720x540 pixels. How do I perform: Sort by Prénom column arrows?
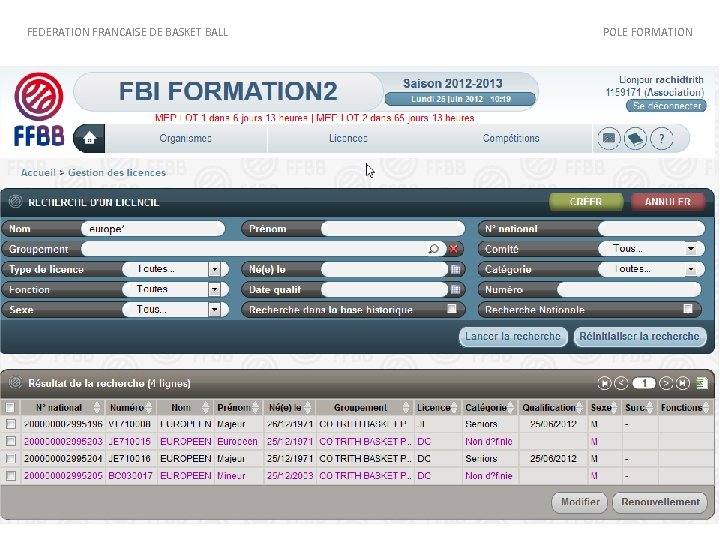256,407
